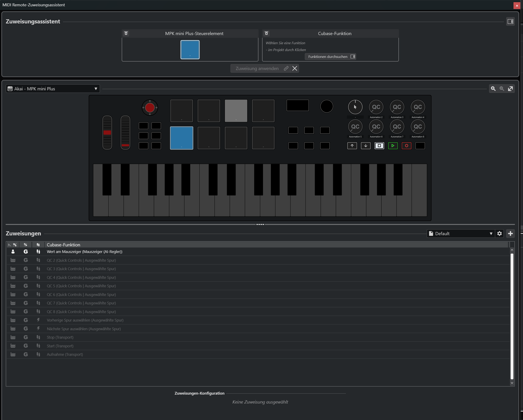This screenshot has width=523, height=420.
Task: Add a new mapping page with plus icon
Action: (510, 234)
